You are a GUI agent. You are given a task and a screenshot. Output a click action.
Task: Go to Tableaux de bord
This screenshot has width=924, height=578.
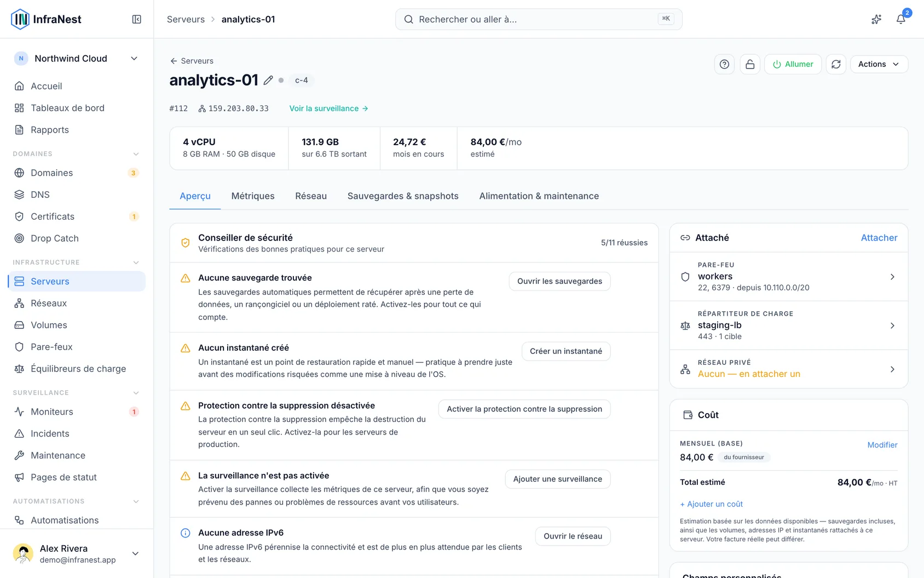[x=77, y=108]
